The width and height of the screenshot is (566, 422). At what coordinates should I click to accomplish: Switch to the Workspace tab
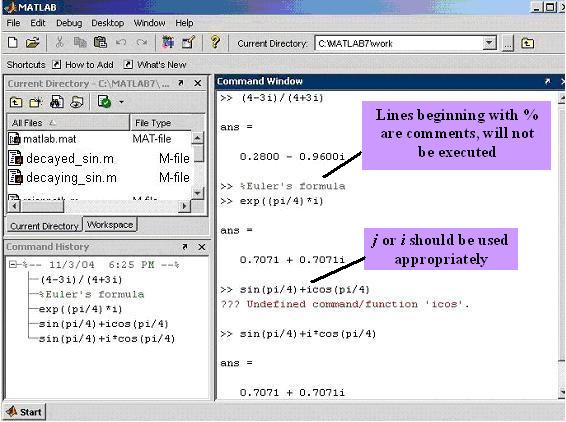[x=110, y=225]
